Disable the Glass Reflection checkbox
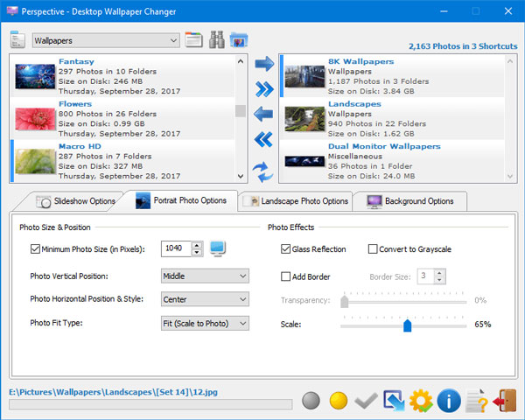 [x=286, y=249]
